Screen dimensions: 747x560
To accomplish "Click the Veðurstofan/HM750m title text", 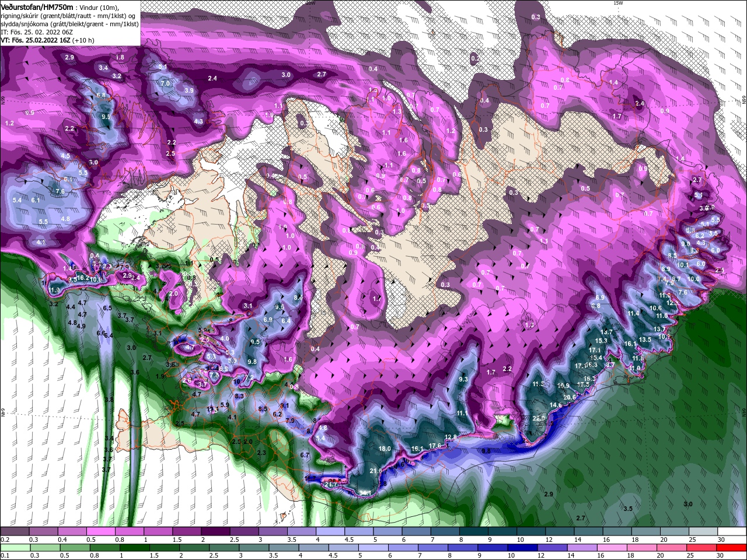I will tap(37, 6).
